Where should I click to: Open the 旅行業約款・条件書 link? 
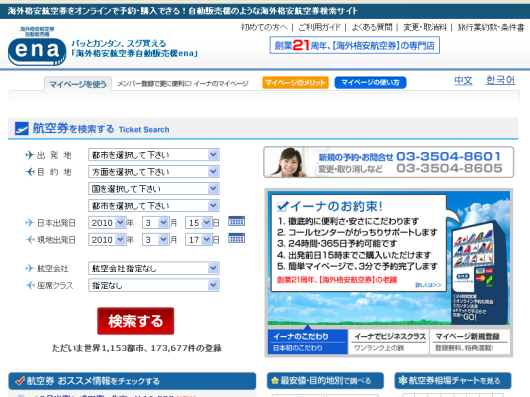(x=491, y=27)
